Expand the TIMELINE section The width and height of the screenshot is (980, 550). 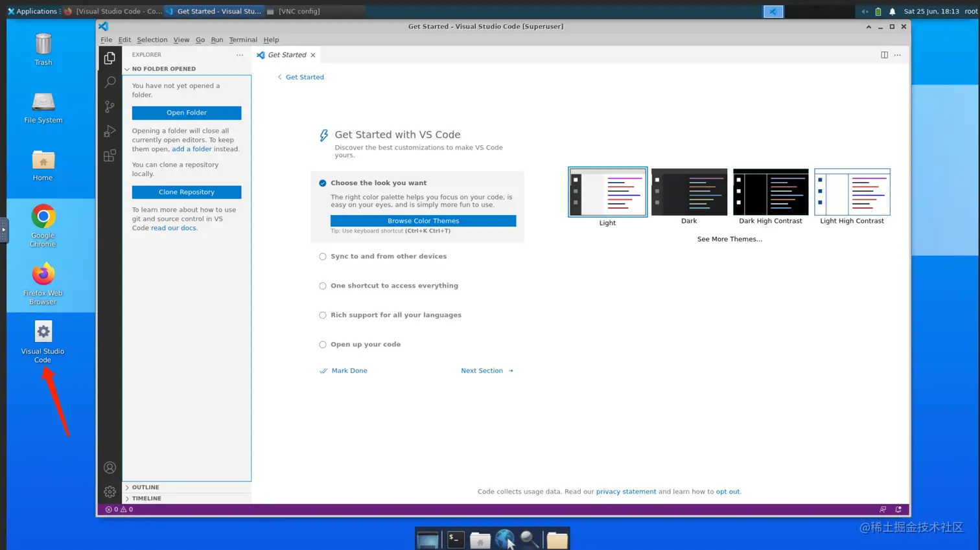[x=187, y=498]
